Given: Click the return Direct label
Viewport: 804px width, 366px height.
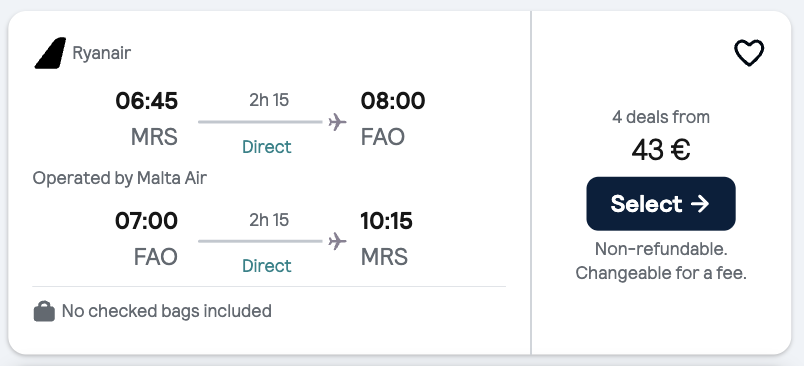Looking at the screenshot, I should tap(267, 266).
